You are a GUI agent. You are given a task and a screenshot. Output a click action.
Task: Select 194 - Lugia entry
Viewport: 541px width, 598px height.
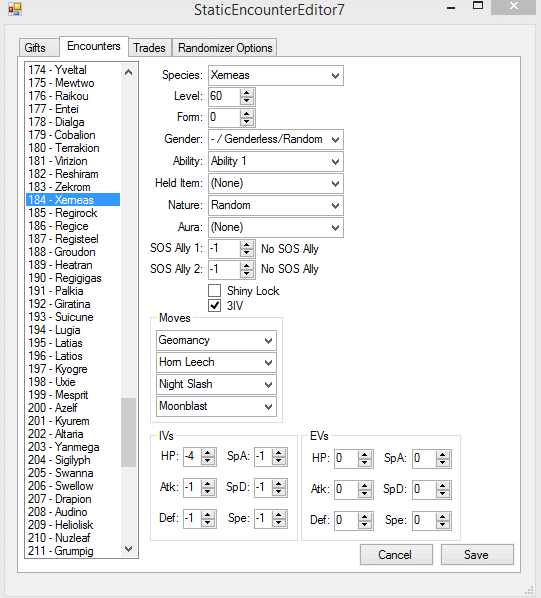[73, 330]
